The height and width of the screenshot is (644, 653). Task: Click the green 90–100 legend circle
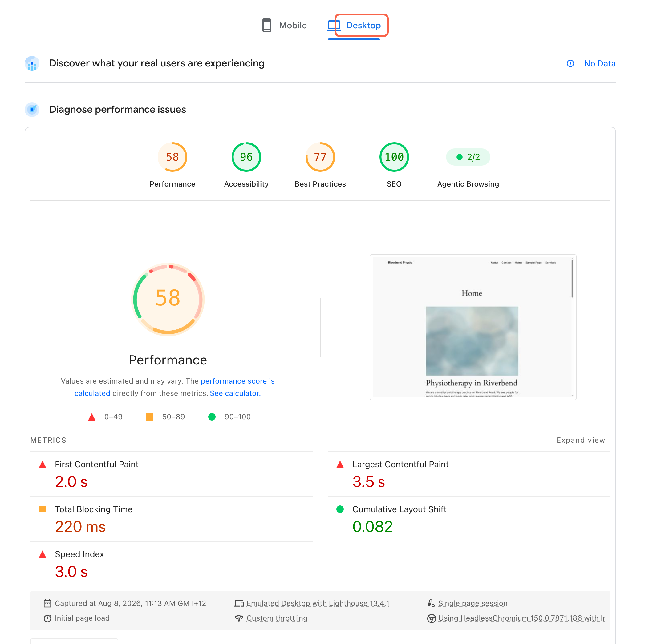click(212, 417)
